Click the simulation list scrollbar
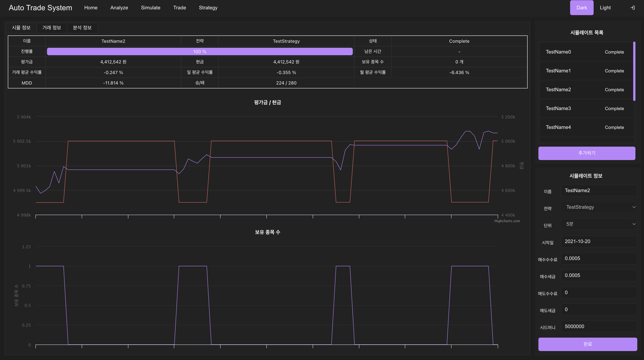644x360 pixels. tap(634, 71)
